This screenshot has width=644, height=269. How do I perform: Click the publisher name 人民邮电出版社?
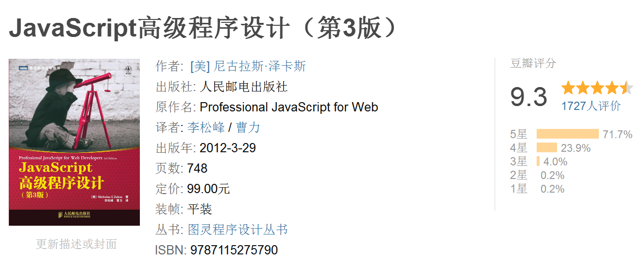[243, 87]
